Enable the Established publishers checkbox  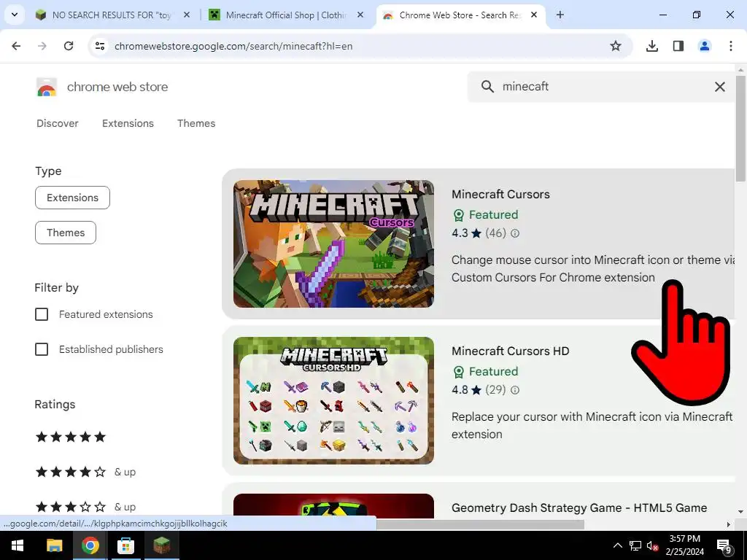(42, 349)
